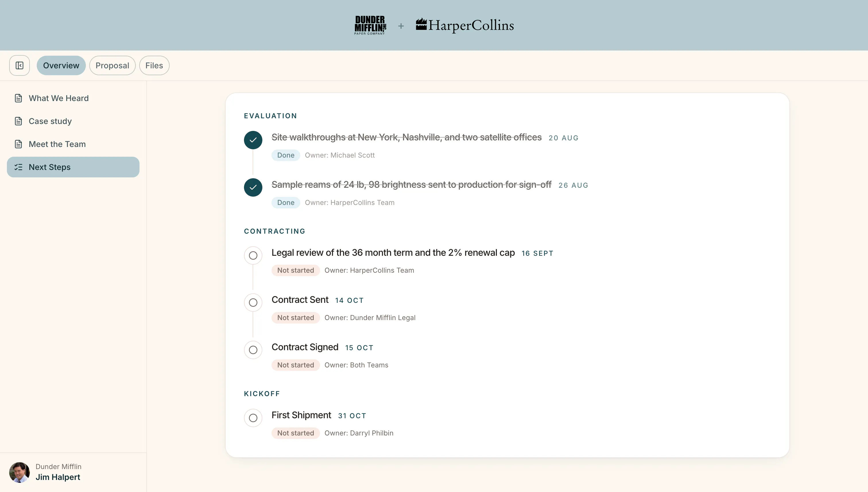Click the 14 OCT date
This screenshot has height=492, width=868.
coord(349,301)
